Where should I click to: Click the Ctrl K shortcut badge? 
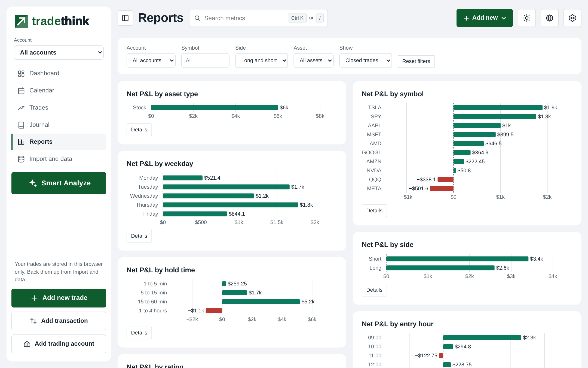pos(297,18)
